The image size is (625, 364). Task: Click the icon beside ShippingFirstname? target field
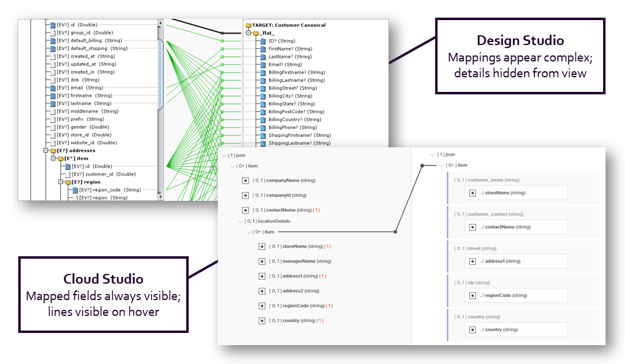tap(263, 136)
